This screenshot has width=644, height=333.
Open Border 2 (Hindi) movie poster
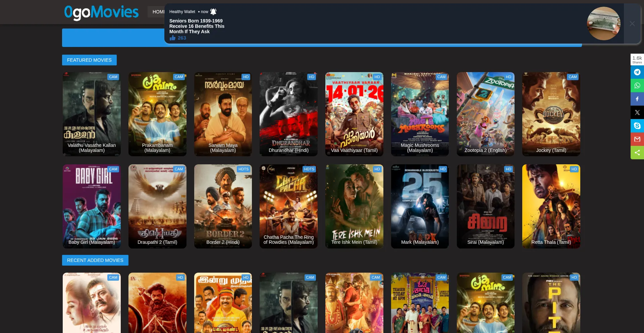(223, 206)
